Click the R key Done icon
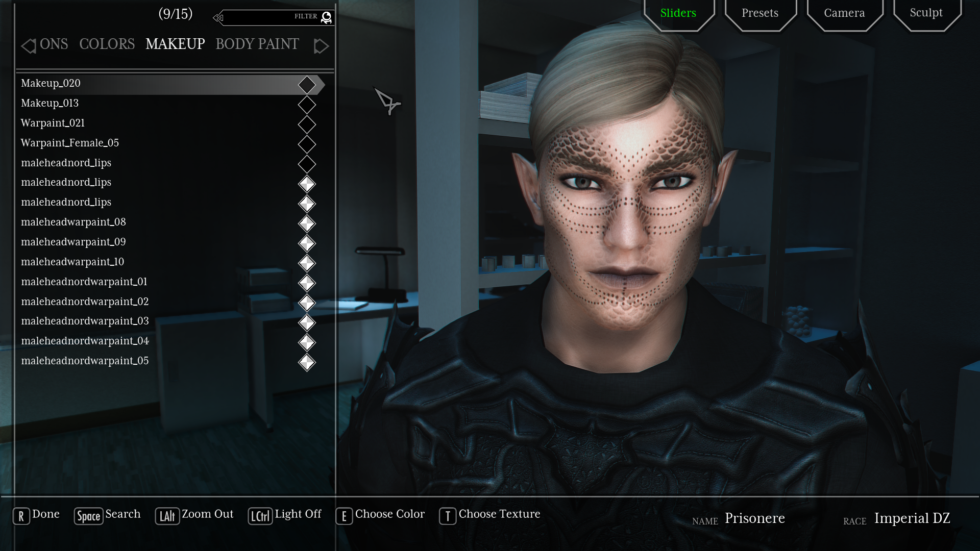This screenshot has height=551, width=980. point(21,516)
